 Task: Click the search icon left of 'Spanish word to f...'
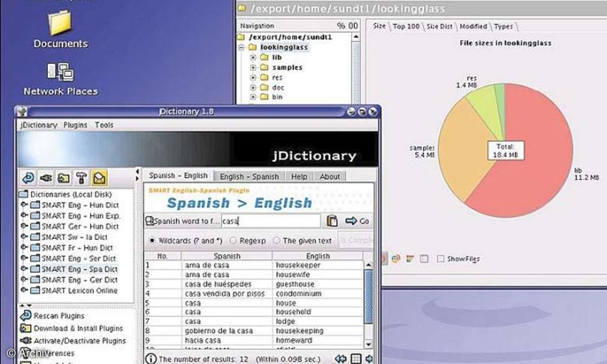tap(149, 221)
